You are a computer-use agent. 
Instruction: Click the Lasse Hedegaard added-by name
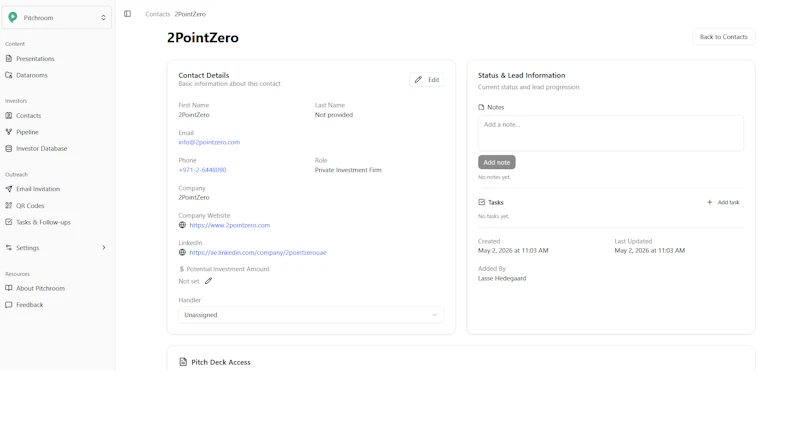(x=502, y=278)
